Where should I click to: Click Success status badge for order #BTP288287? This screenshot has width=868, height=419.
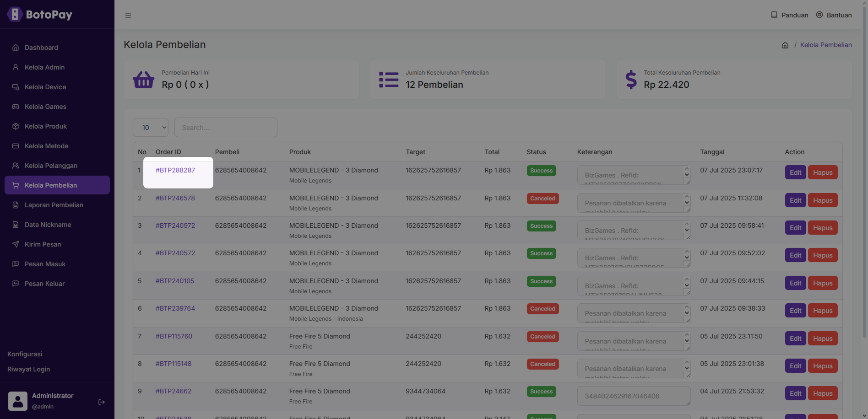click(542, 171)
